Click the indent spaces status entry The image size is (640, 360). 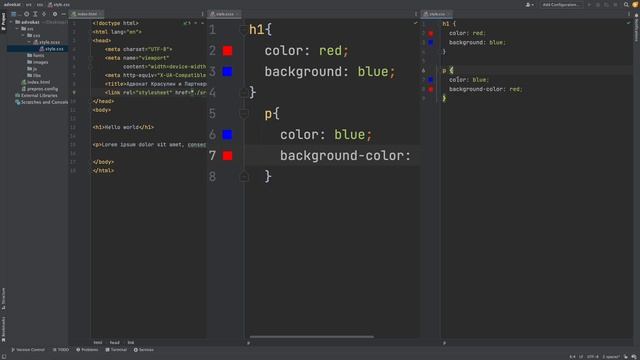click(611, 357)
